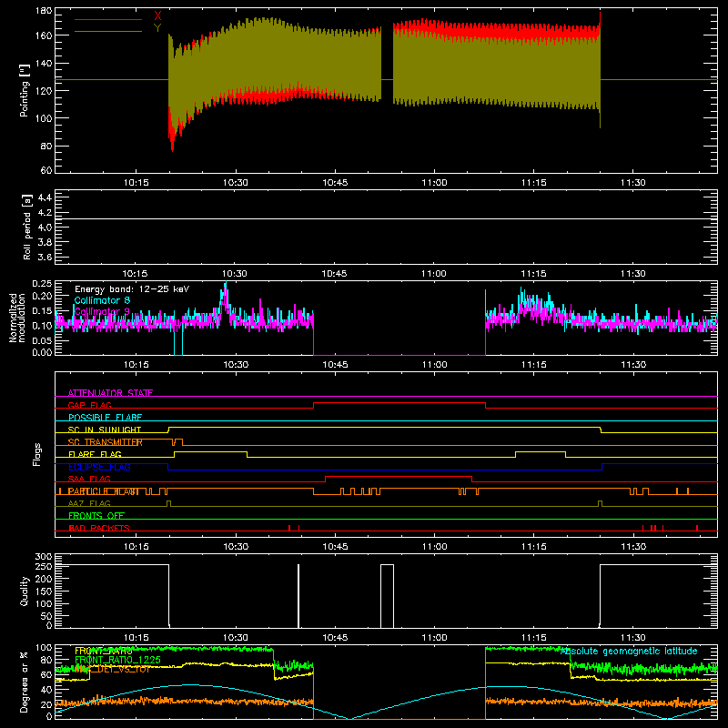
Task: Click the 'Energy band: 12-25 keV' annotation
Action: click(132, 289)
